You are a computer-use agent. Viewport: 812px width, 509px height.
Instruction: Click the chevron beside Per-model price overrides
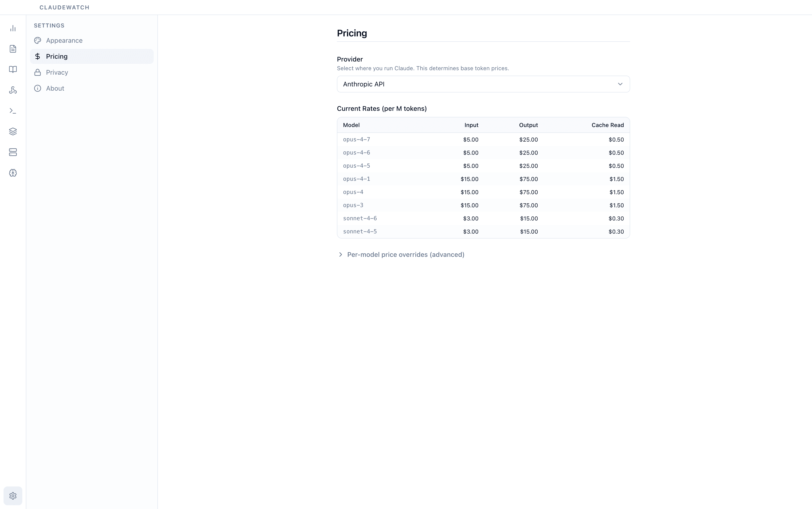pos(340,254)
